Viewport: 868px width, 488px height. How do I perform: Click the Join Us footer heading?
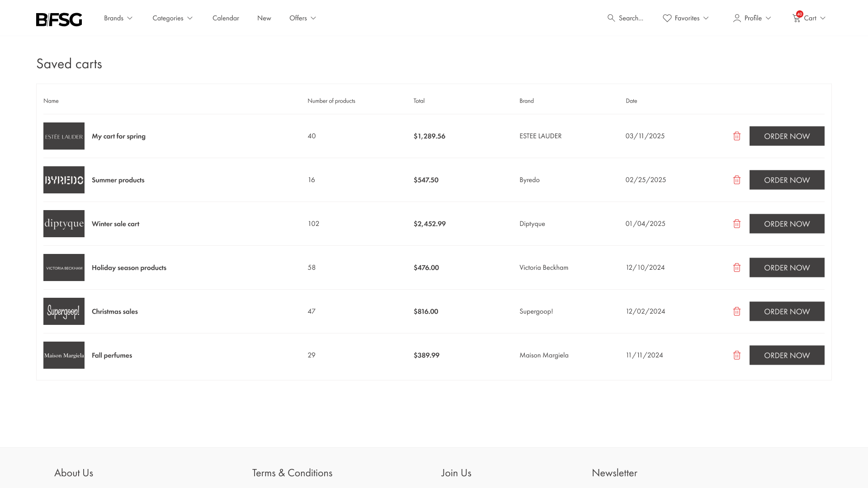pyautogui.click(x=456, y=473)
